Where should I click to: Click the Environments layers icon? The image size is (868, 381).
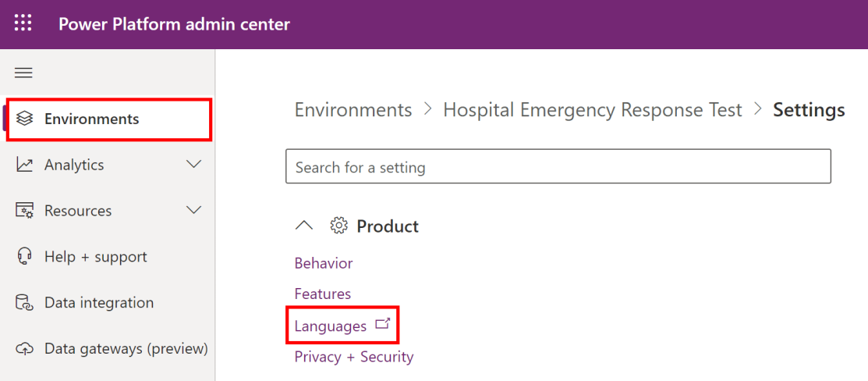pos(25,119)
